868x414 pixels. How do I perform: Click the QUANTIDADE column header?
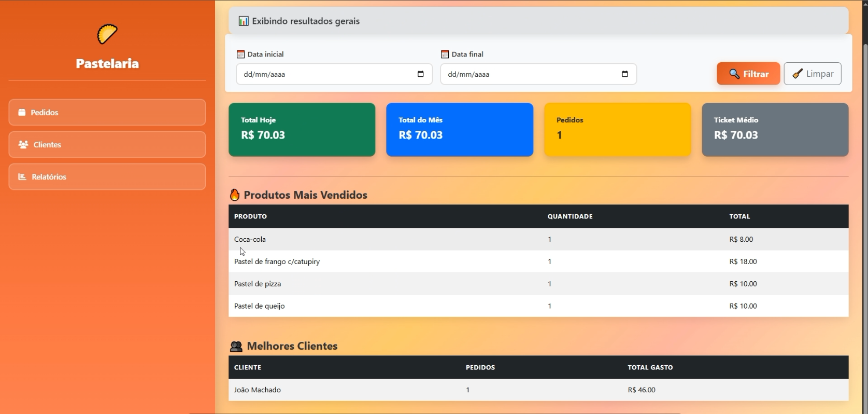click(x=570, y=216)
